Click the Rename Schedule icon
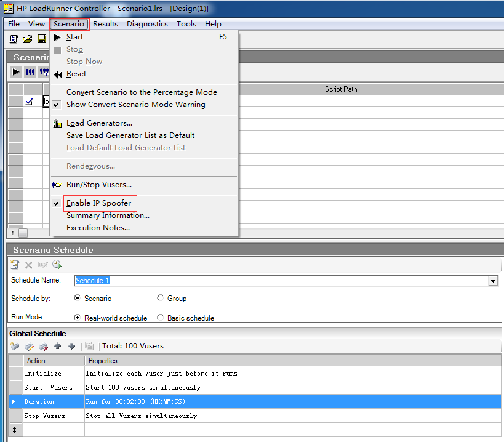The height and width of the screenshot is (442, 504). click(x=42, y=265)
